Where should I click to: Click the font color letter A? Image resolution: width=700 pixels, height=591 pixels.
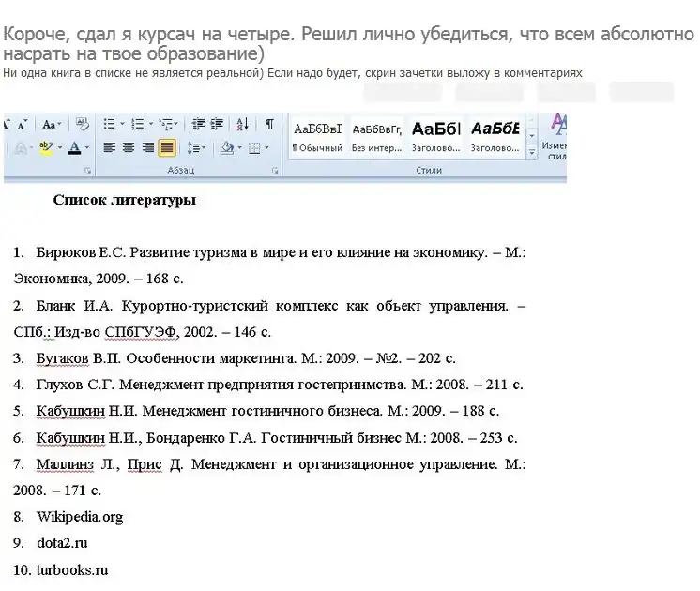[x=73, y=147]
